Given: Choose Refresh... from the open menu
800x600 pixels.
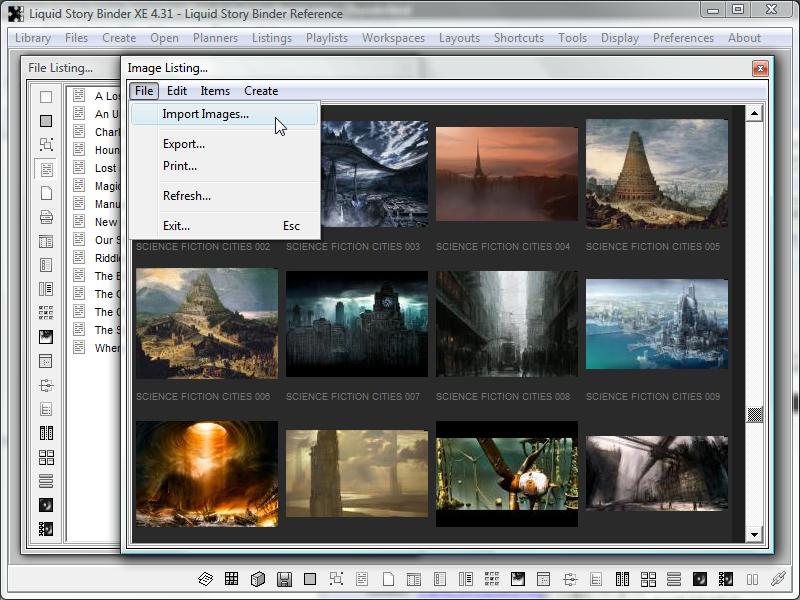Looking at the screenshot, I should pos(187,196).
